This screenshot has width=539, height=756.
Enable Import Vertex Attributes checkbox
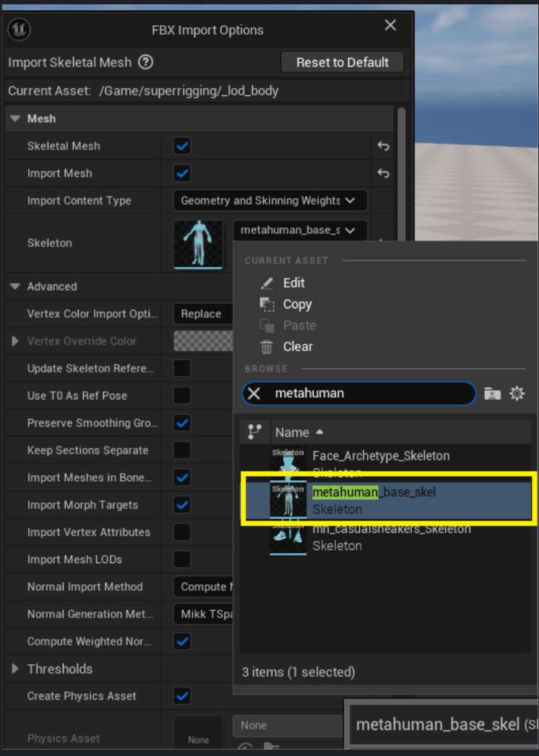182,532
